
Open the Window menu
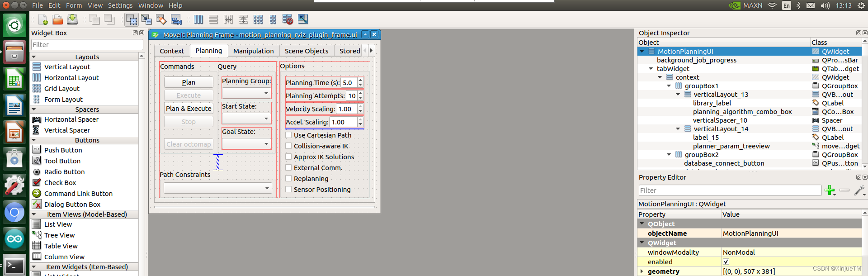[151, 5]
